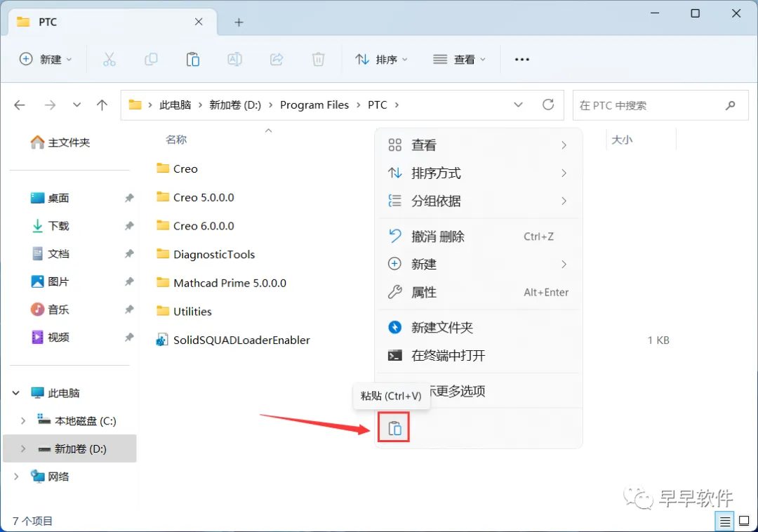Click the search magnifier icon
Viewport: 758px width, 532px height.
point(730,105)
